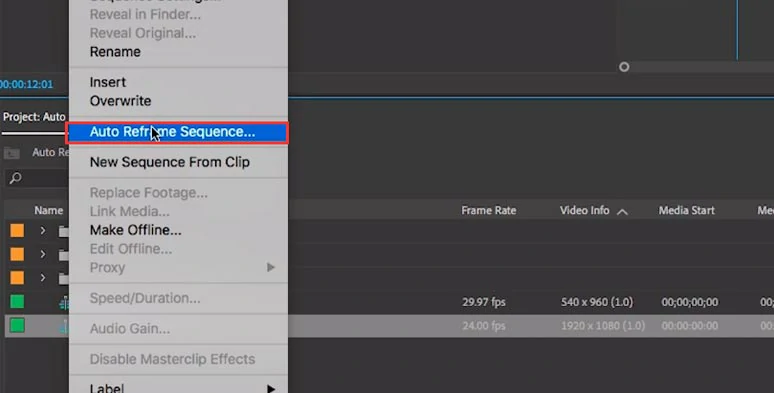Click the 00:00:12:01 timecode
Image resolution: width=774 pixels, height=393 pixels.
26,84
